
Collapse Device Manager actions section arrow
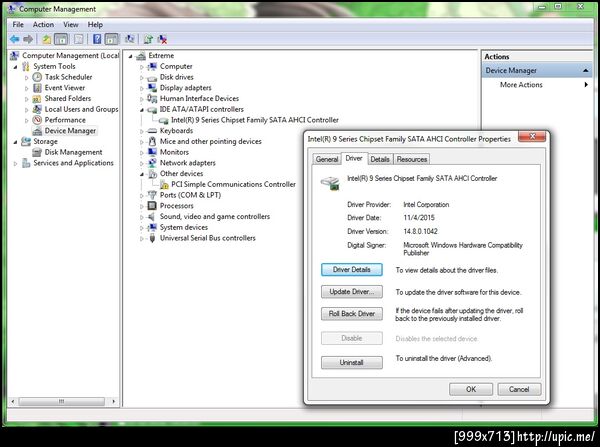tap(585, 70)
